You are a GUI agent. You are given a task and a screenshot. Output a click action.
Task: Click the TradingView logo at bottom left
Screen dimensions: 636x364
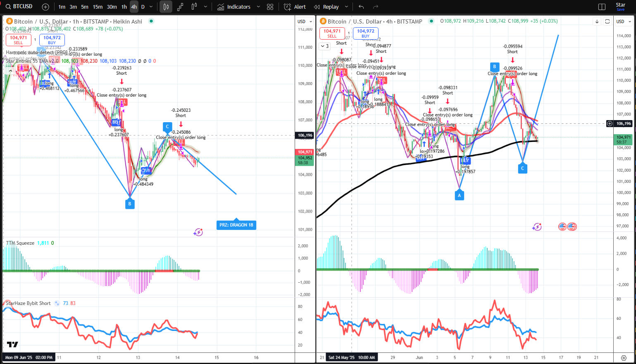tap(12, 345)
